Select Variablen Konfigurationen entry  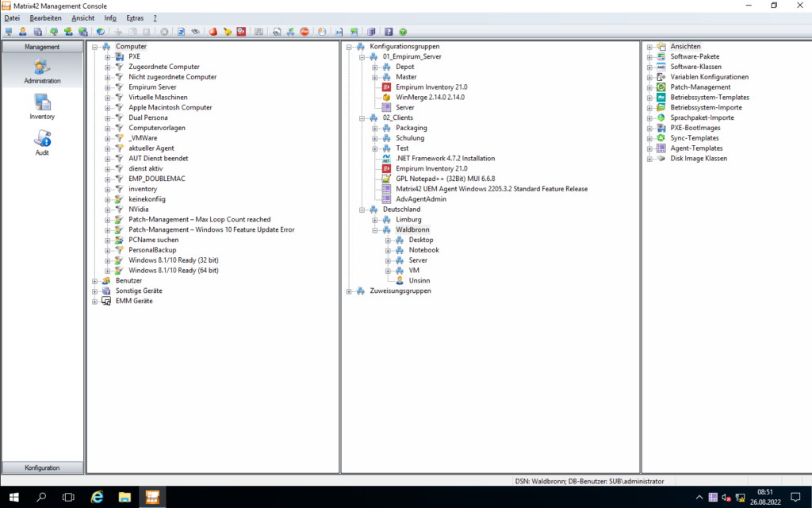point(709,77)
